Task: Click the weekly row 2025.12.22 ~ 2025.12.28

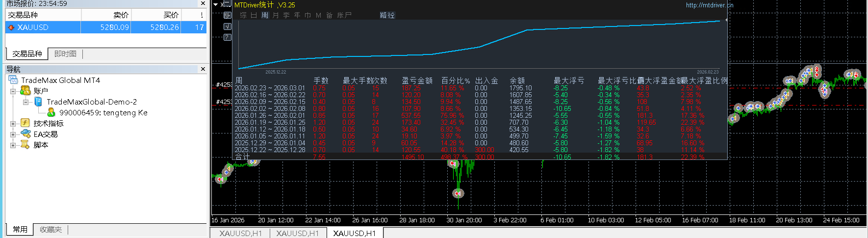Action: coord(270,150)
